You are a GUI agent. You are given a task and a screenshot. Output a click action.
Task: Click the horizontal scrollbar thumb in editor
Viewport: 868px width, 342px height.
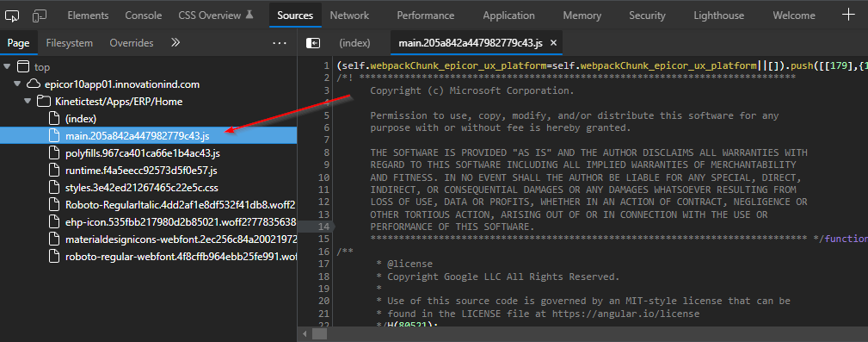click(320, 334)
